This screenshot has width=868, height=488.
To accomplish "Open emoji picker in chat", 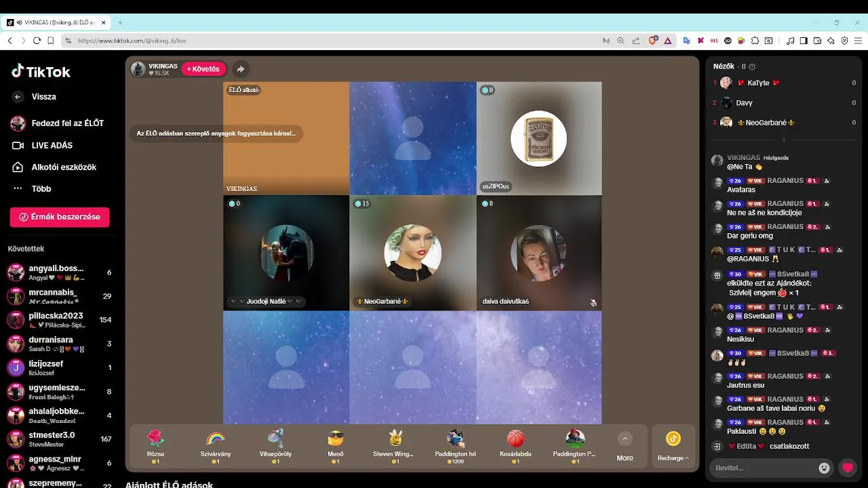I will [x=824, y=468].
